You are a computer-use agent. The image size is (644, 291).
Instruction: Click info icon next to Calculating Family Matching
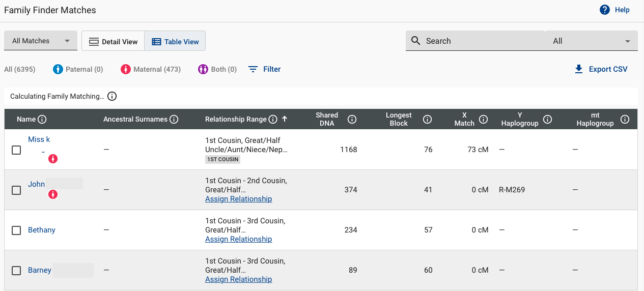point(112,96)
